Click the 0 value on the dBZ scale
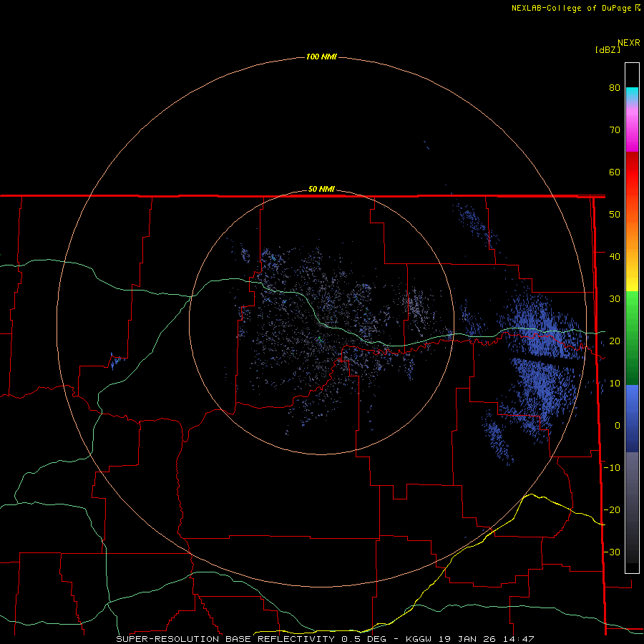Viewport: 644px width, 644px height. tap(618, 426)
